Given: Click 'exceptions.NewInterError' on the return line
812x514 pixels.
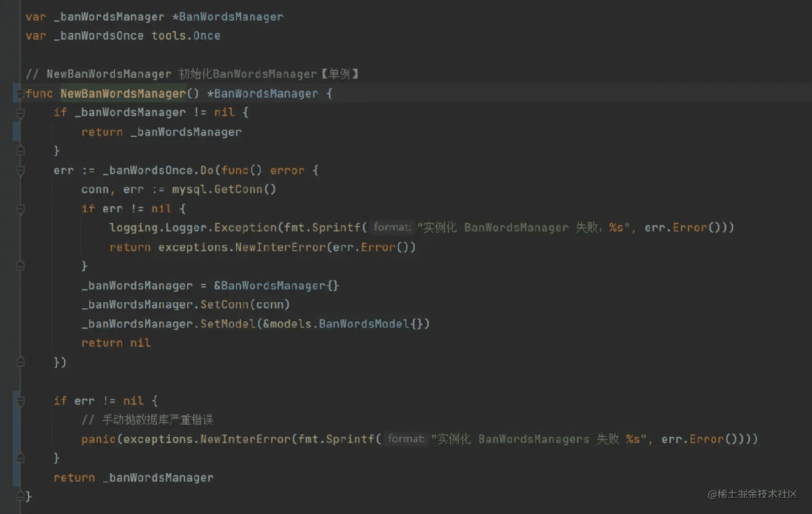Looking at the screenshot, I should pyautogui.click(x=242, y=247).
